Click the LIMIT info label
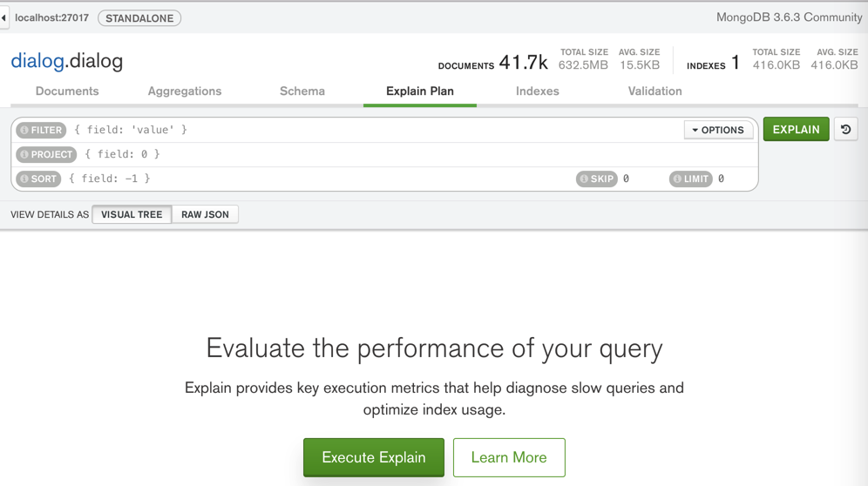 [691, 179]
